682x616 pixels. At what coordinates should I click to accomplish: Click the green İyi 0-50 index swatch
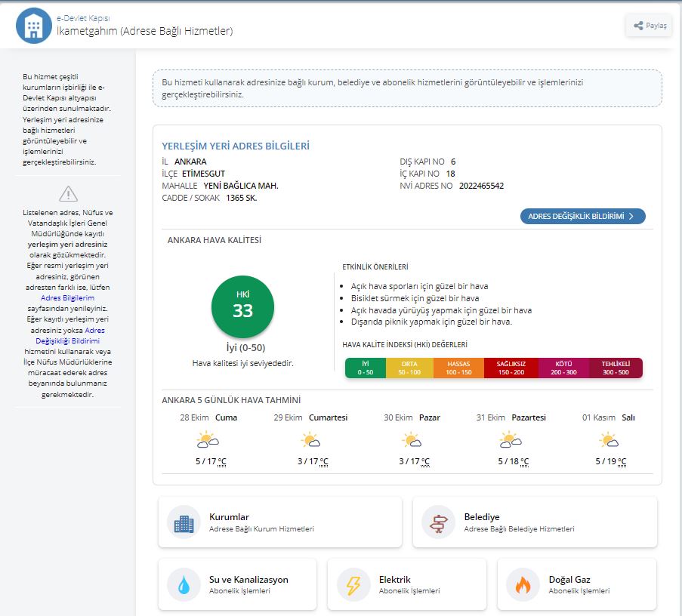click(x=366, y=368)
